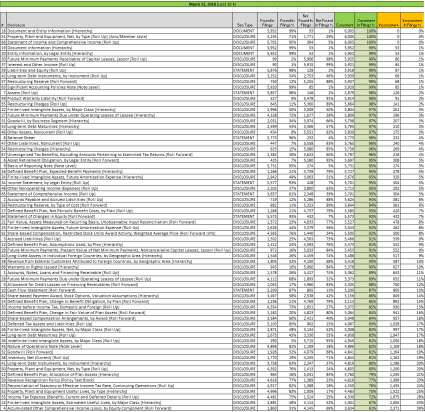The image size is (425, 412).
Task: Select 'Warrants or Rights Issued [Hierarchy]' cell
Action: [119, 267]
